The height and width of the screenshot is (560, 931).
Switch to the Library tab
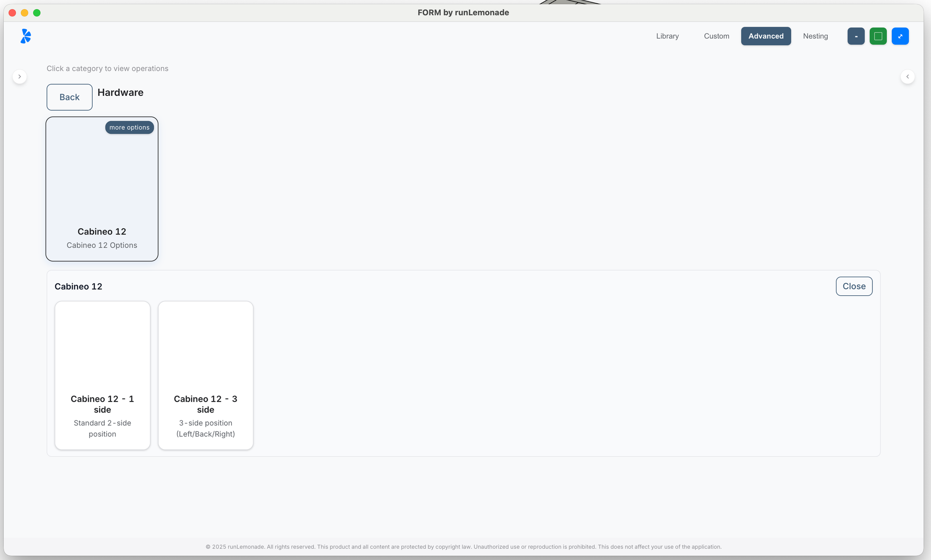667,36
